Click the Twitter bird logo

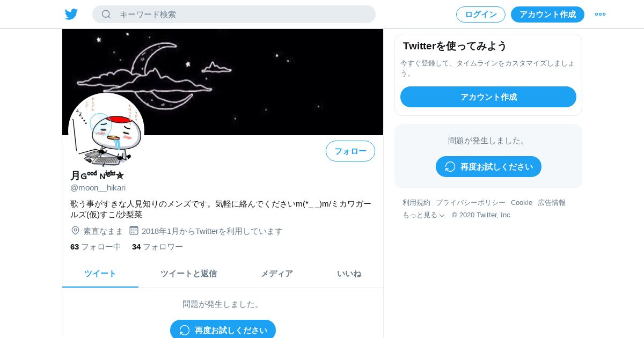coord(71,14)
